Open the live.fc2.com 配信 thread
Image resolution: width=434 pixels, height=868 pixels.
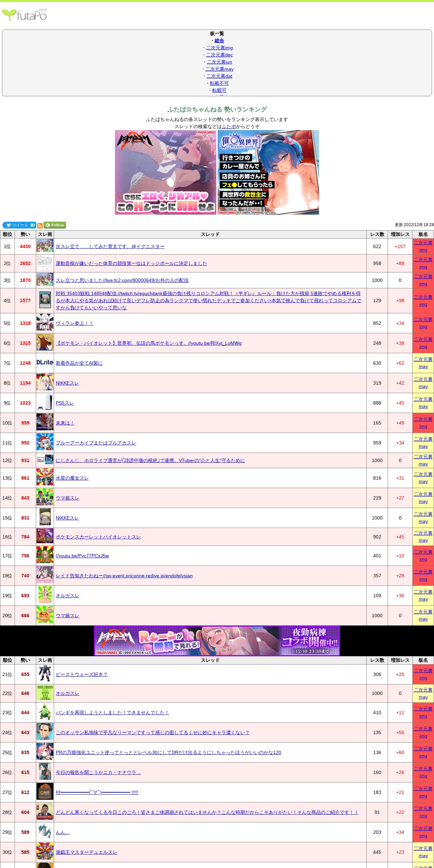(x=122, y=280)
